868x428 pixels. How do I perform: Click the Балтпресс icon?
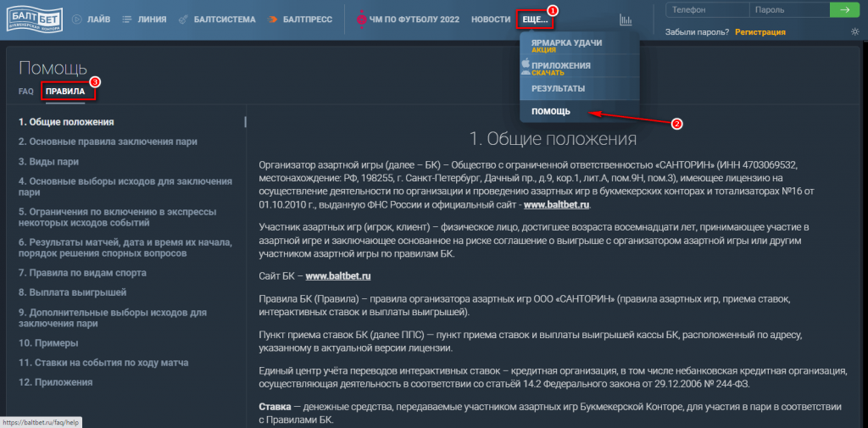[x=273, y=19]
